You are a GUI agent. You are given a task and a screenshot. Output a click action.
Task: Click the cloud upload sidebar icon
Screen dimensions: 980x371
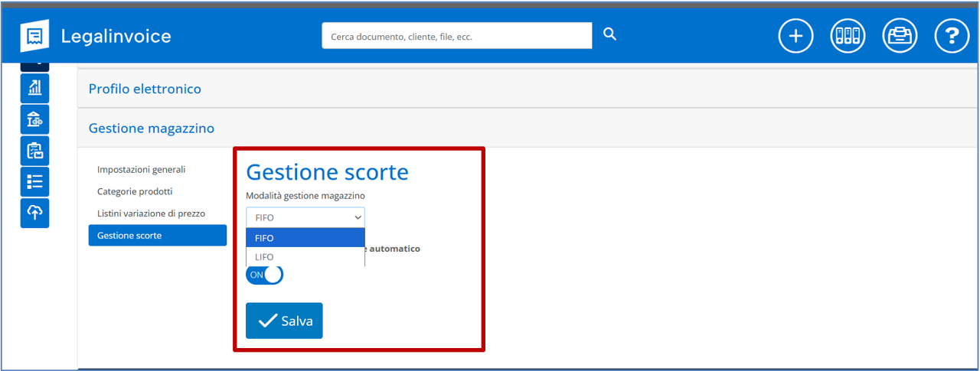tap(35, 213)
